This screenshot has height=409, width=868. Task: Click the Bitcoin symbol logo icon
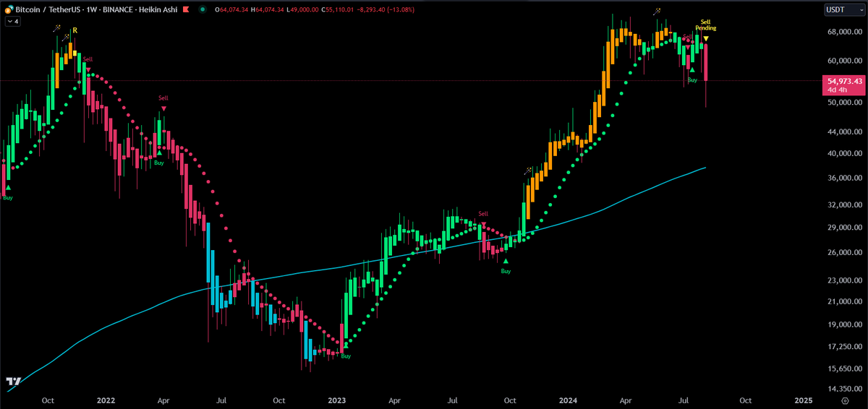click(9, 9)
